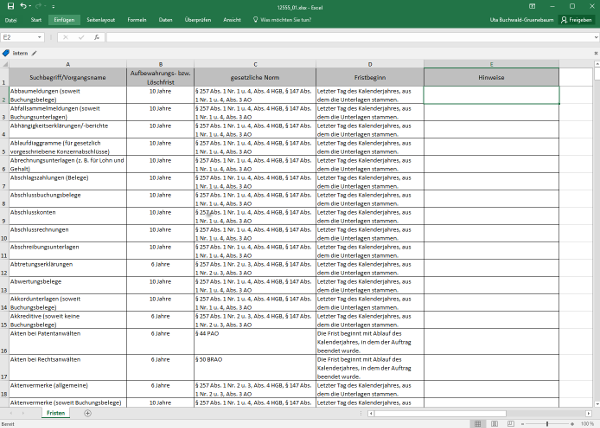Click the pencil edit icon beside Intern
Viewport: 600px width, 428px height.
click(x=34, y=53)
